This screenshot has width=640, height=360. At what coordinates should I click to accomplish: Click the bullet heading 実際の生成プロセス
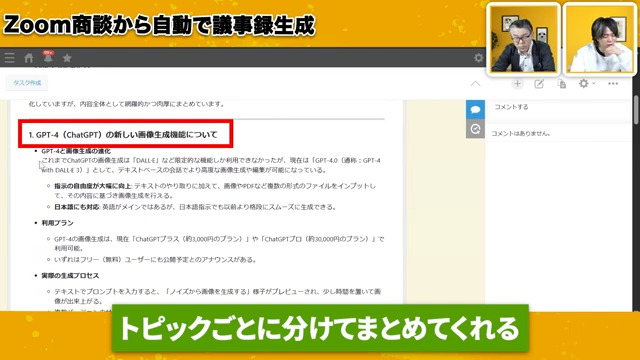[70, 276]
